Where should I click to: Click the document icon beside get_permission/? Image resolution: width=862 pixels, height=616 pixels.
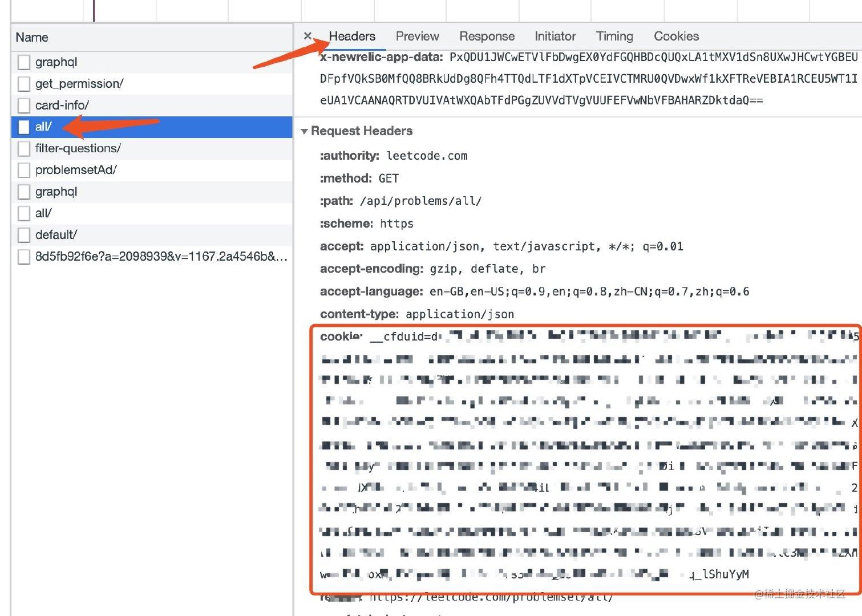click(23, 84)
